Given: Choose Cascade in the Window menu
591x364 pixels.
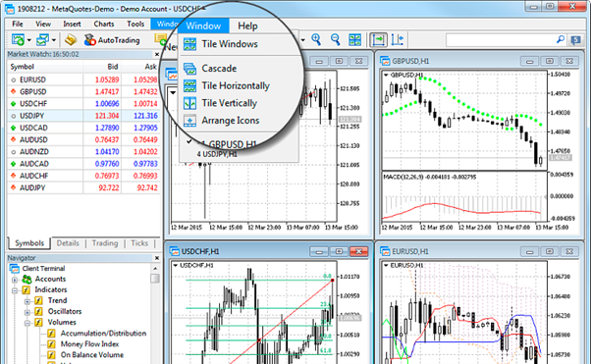Looking at the screenshot, I should 219,69.
